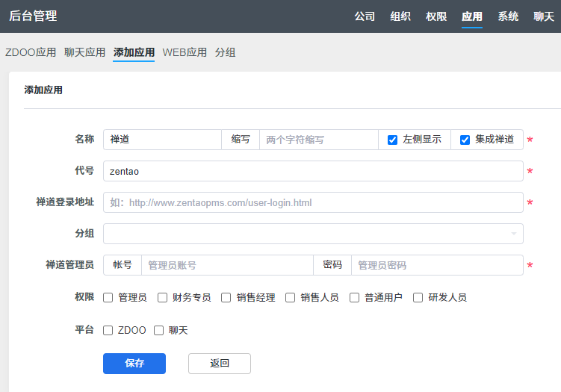Go to the 分组 sub-tab
This screenshot has height=392, width=561.
pos(226,52)
